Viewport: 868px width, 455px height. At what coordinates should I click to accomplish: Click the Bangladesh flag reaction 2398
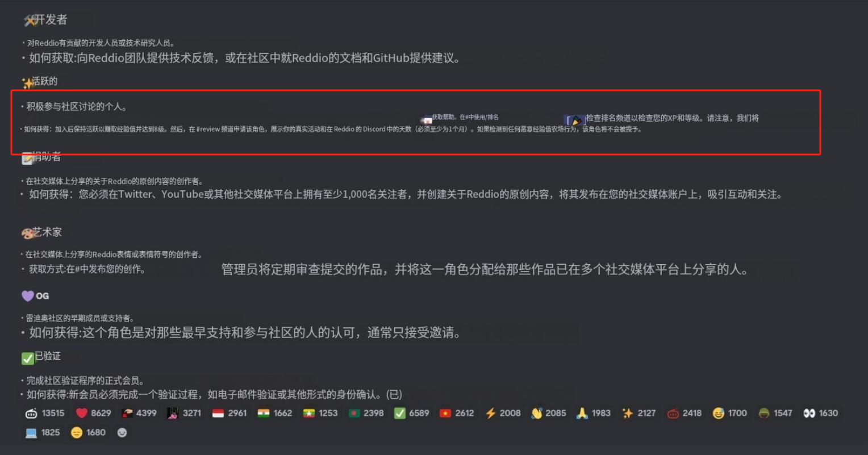coord(366,414)
